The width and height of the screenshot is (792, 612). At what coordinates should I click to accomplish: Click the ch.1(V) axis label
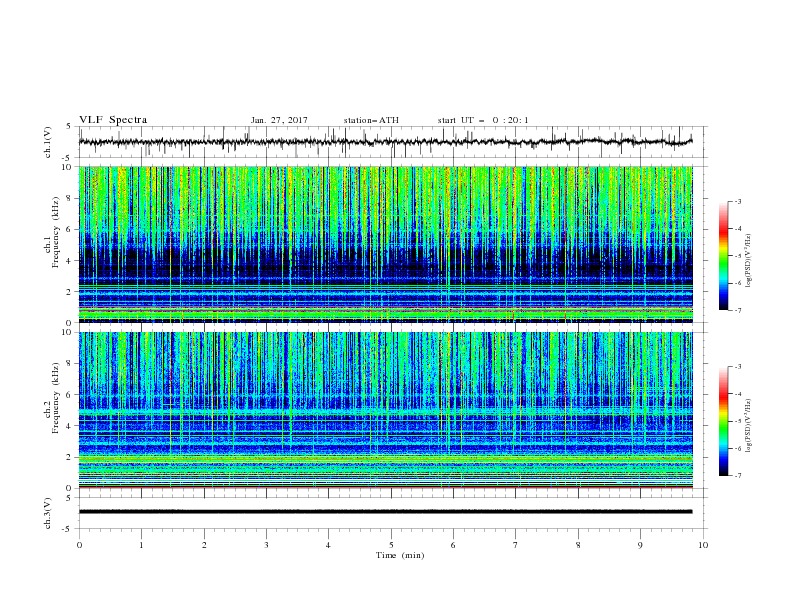click(48, 142)
